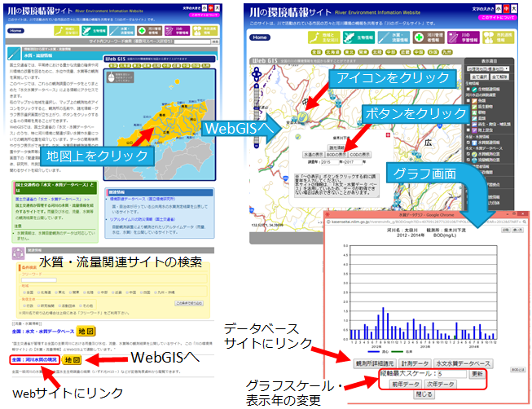
Task: Open 川の学習情報 icon in WebGIS page
Action: (463, 37)
